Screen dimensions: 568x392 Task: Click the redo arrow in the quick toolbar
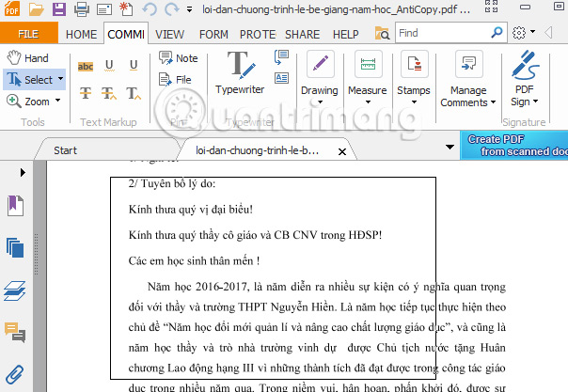[172, 9]
